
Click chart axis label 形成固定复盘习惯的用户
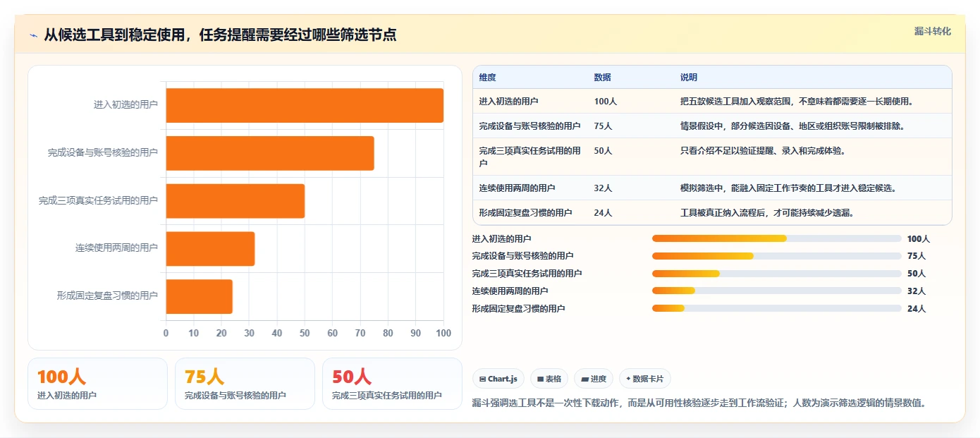tap(108, 296)
